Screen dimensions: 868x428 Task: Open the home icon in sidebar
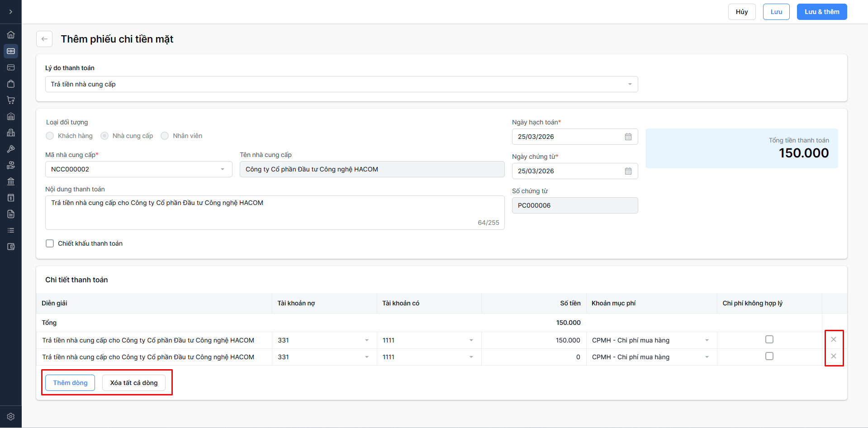coord(11,35)
